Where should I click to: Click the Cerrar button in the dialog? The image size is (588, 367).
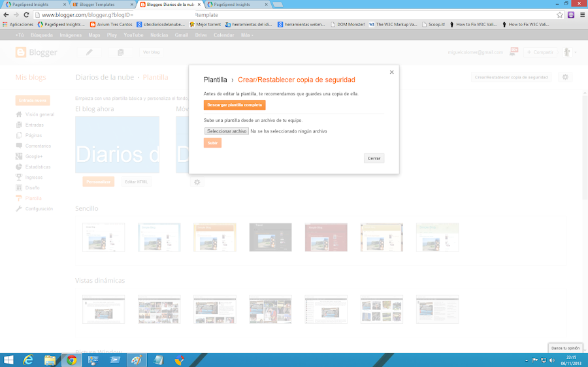[x=374, y=158]
